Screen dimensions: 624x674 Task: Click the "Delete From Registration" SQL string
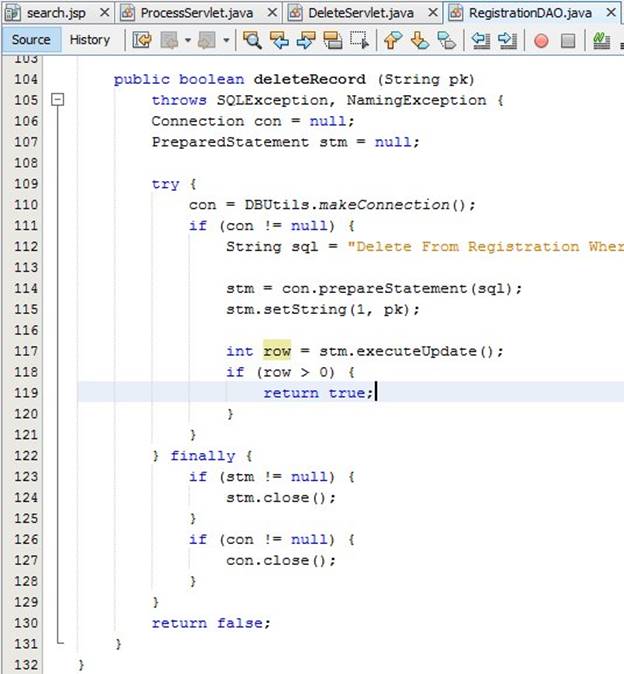[x=486, y=247]
